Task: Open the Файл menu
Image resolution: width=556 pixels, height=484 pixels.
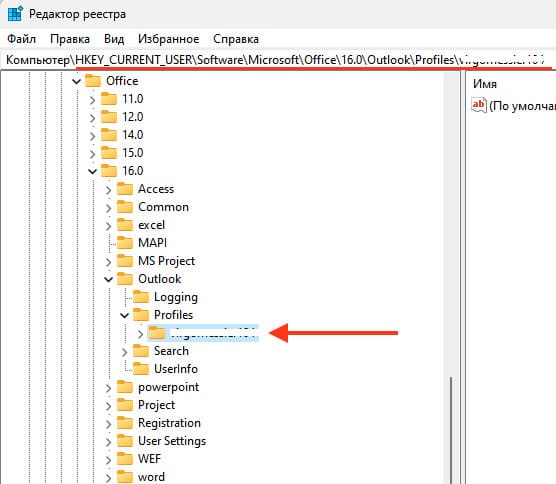Action: pos(22,39)
